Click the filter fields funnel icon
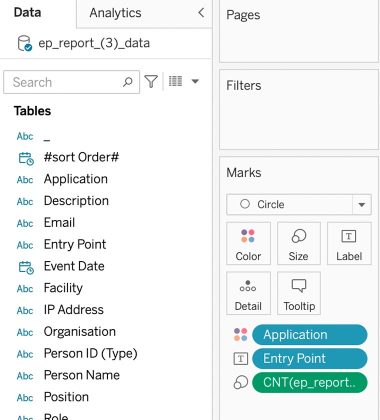The height and width of the screenshot is (420, 380). coord(151,81)
